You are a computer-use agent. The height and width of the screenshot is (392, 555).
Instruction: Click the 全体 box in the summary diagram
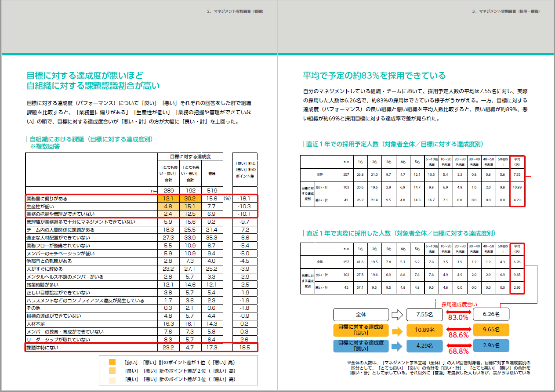coord(361,315)
